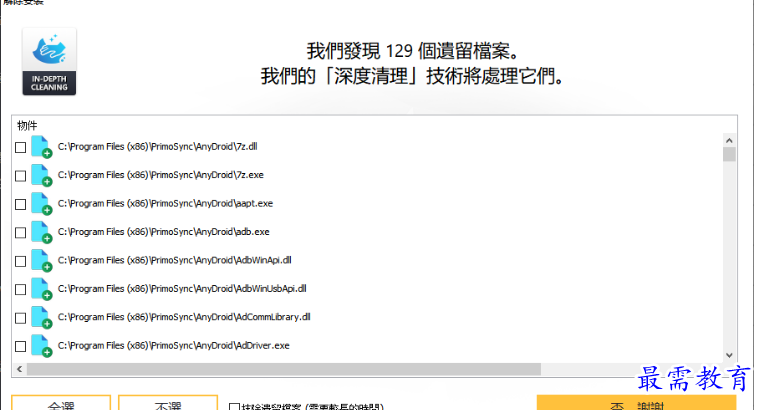The height and width of the screenshot is (410, 759).
Task: Click the 全選 select all button
Action: click(61, 403)
